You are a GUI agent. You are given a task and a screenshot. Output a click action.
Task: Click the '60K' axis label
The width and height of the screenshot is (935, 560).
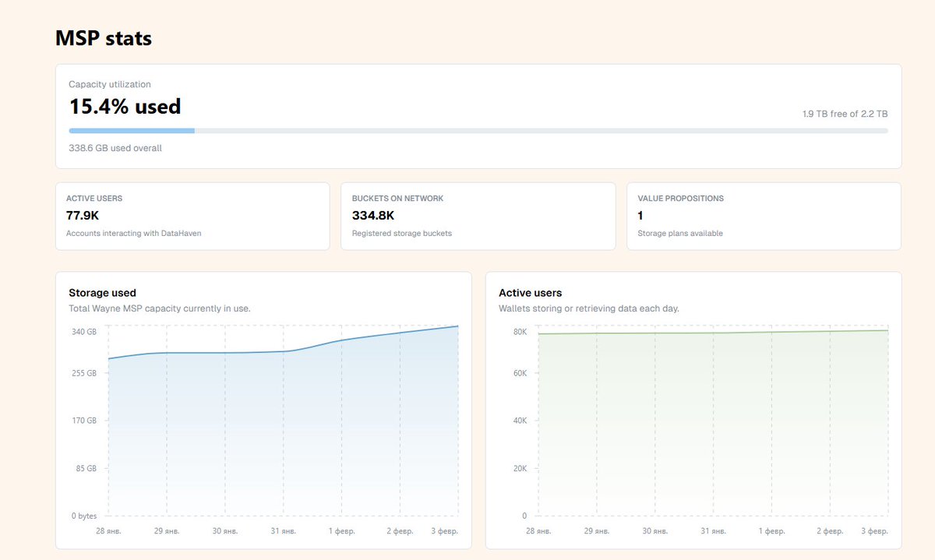coord(520,373)
